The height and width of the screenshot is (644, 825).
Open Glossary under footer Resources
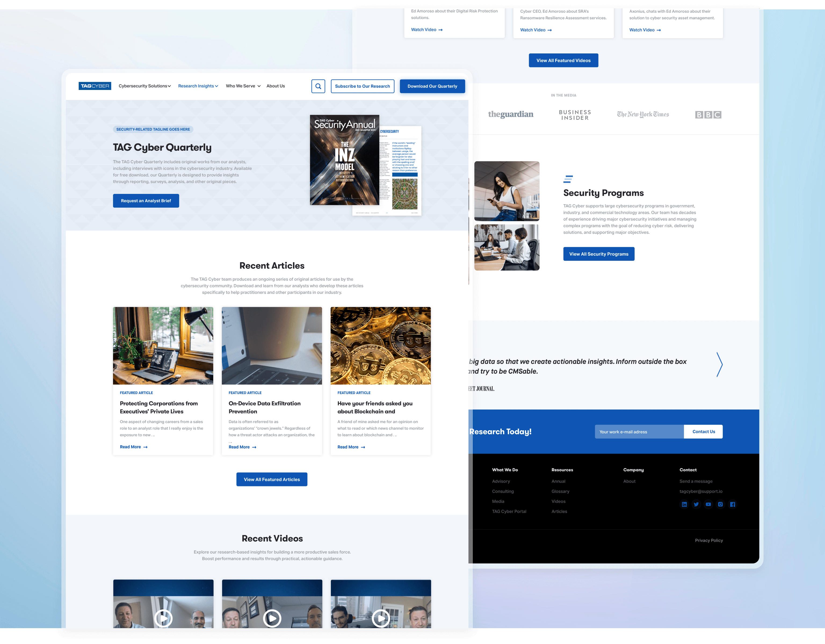coord(560,491)
